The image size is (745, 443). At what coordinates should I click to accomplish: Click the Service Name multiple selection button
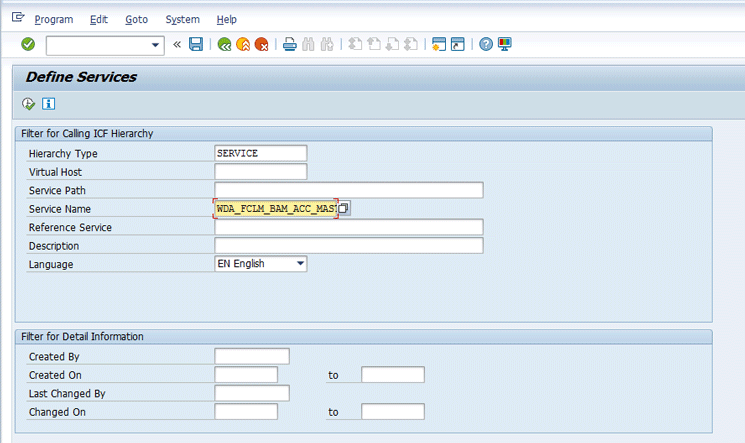pos(344,208)
